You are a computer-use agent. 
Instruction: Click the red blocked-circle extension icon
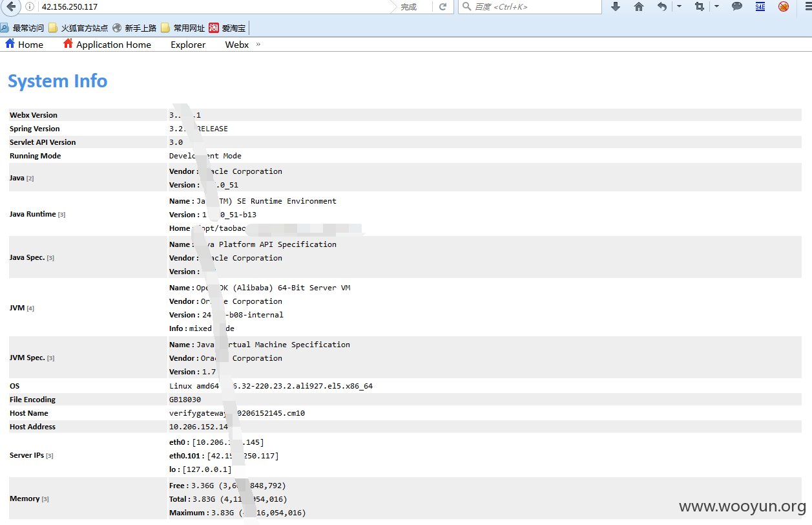click(784, 6)
